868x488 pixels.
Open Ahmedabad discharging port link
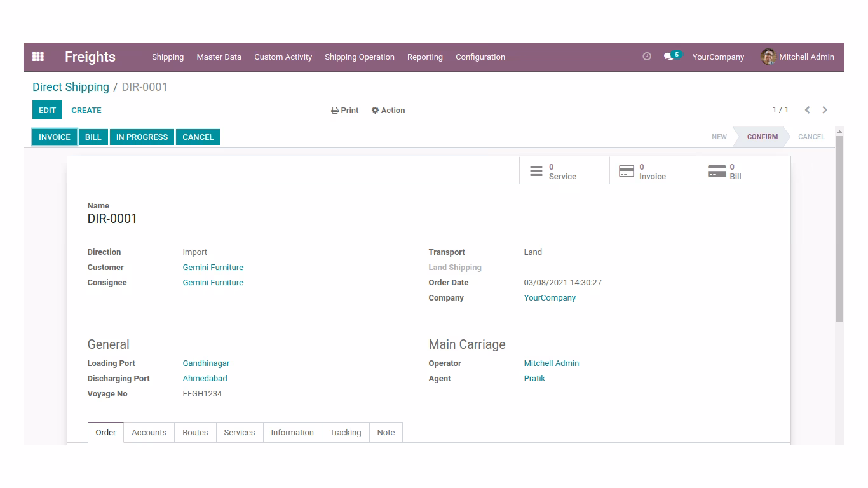click(x=205, y=379)
